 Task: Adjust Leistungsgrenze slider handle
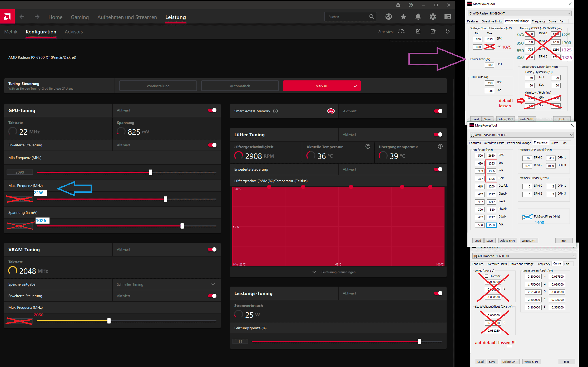[x=419, y=341]
